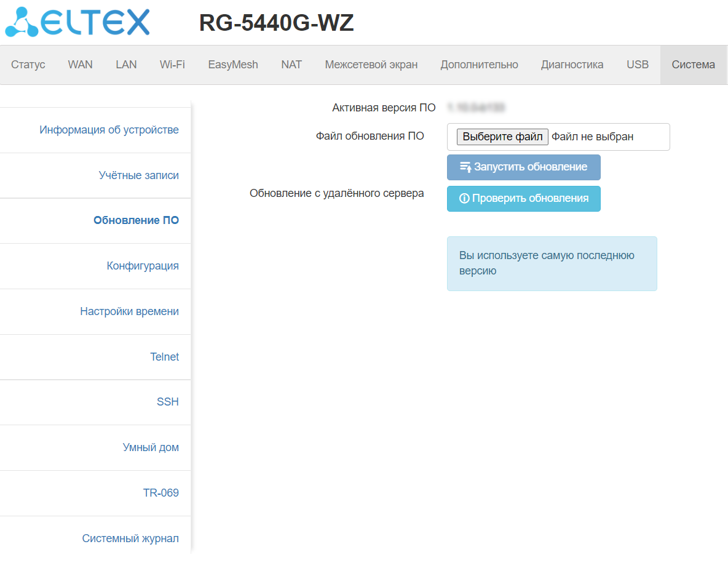Go to the Wi-Fi tab

pos(172,65)
